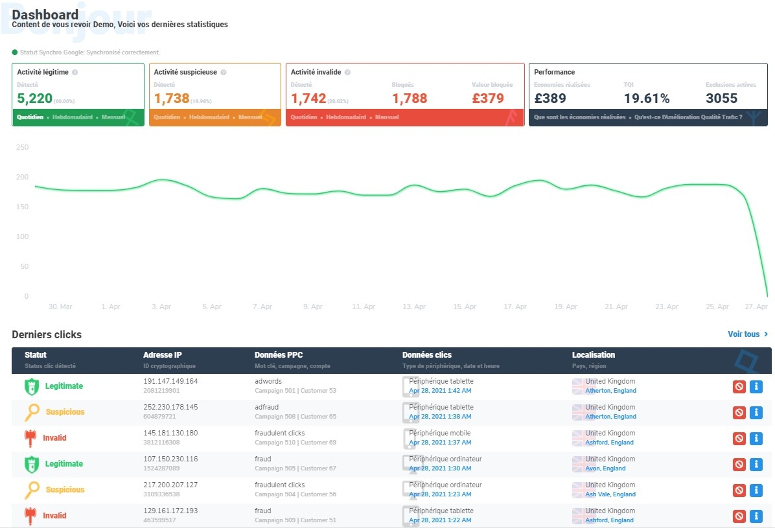Switch Activité invalide card to Hebdomadaird
Screen dimensions: 775x532
[346, 117]
